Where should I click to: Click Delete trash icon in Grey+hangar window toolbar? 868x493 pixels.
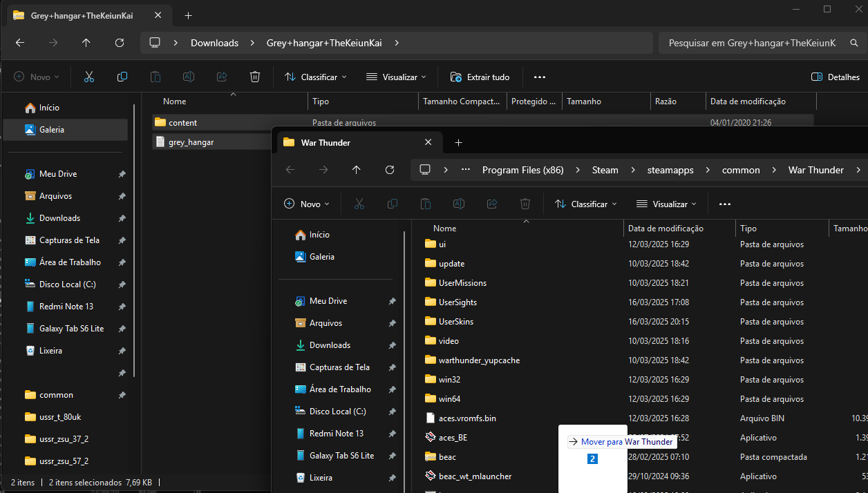click(x=255, y=77)
